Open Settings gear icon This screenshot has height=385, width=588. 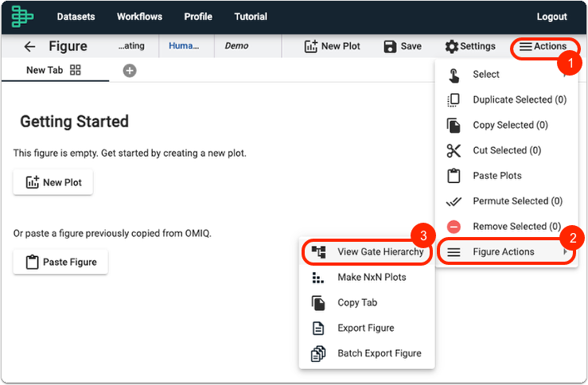(x=451, y=46)
